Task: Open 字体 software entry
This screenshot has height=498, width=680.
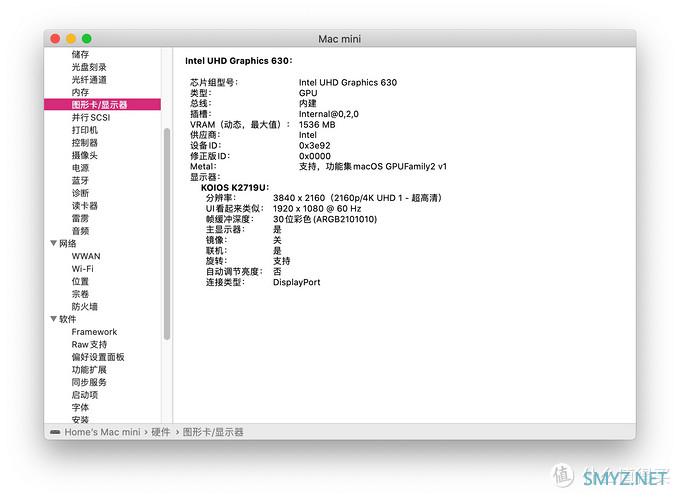Action: pyautogui.click(x=80, y=407)
